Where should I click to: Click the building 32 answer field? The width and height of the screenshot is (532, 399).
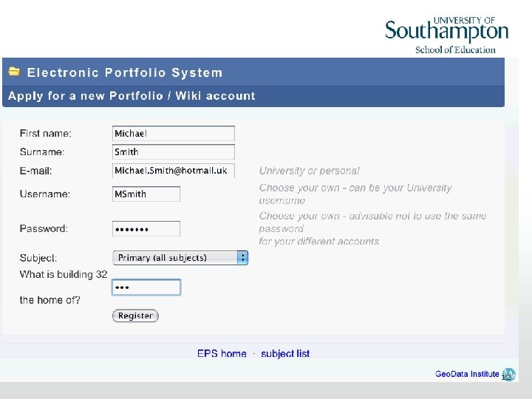pos(146,287)
